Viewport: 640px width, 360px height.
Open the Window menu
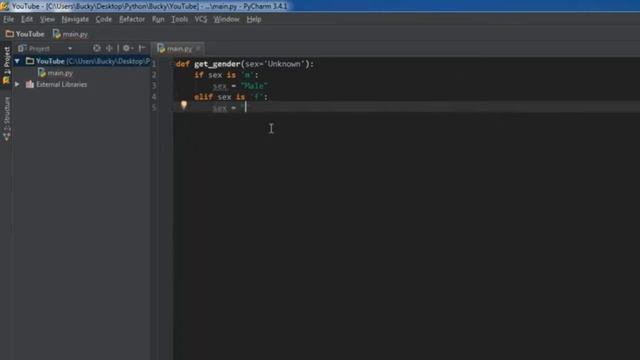(227, 19)
